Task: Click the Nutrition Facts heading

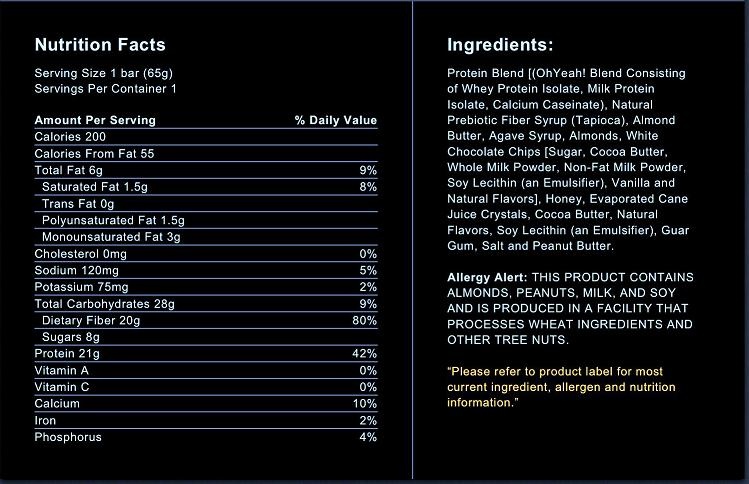Action: (100, 45)
